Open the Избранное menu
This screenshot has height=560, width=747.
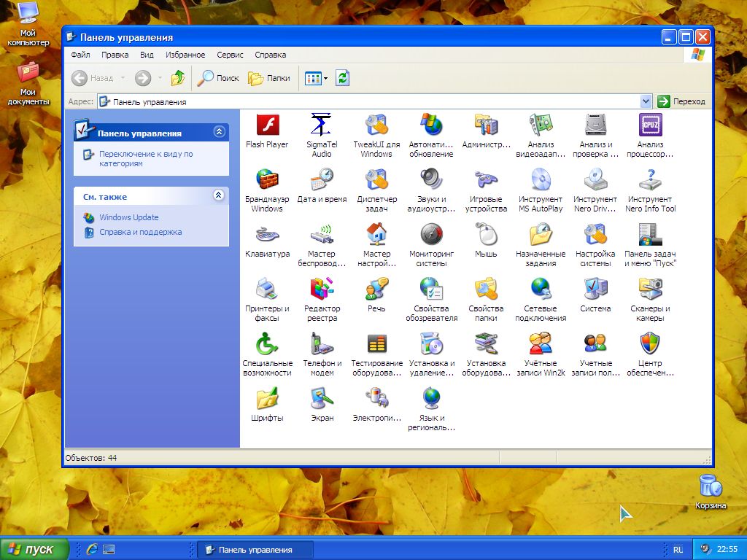tap(185, 55)
